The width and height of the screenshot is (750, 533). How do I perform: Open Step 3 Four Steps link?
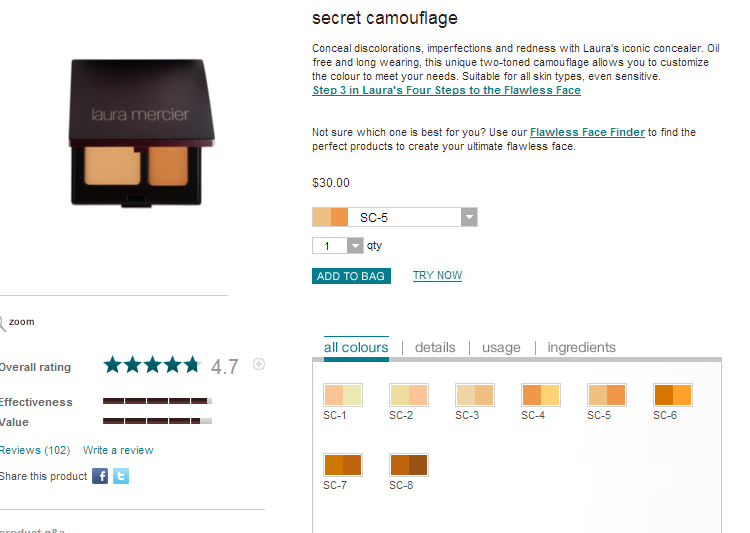(446, 90)
